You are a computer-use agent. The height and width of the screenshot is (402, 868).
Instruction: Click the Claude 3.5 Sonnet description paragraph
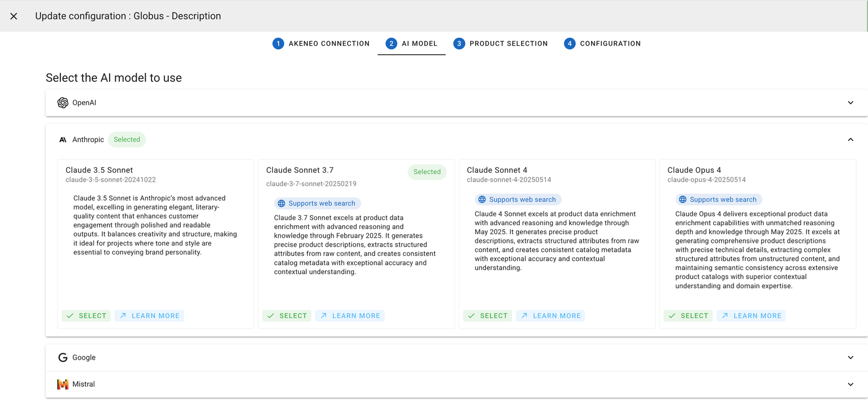pos(155,225)
